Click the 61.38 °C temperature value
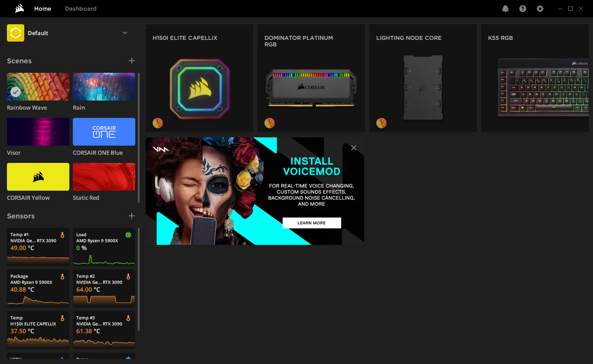593x364 pixels. [x=88, y=331]
